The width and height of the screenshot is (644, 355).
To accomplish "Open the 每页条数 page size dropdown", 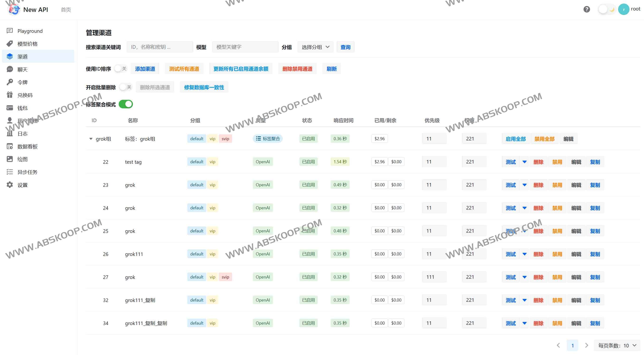I will pos(617,345).
